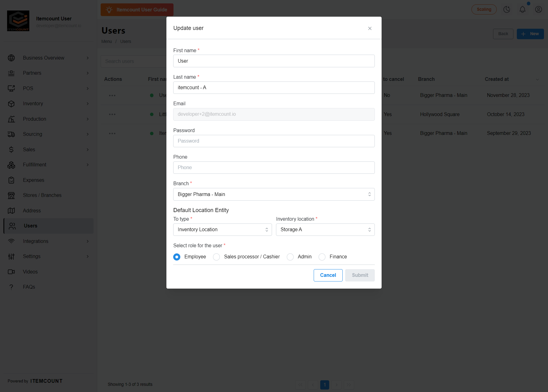Click the Password input field

[x=274, y=141]
